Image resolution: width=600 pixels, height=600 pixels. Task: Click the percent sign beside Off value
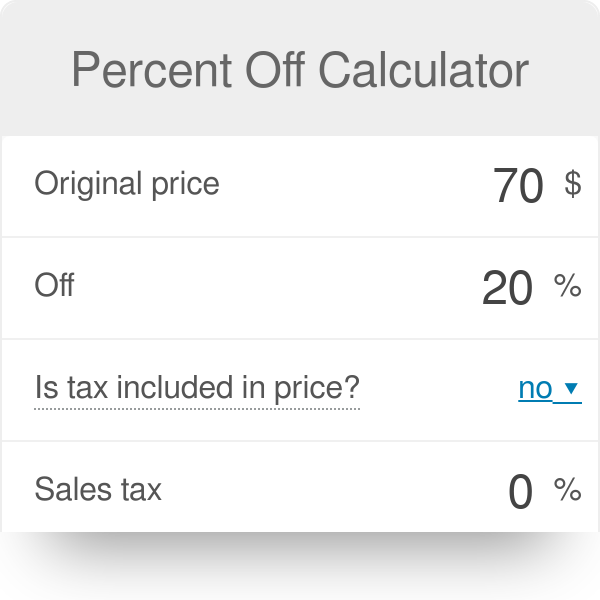click(568, 285)
